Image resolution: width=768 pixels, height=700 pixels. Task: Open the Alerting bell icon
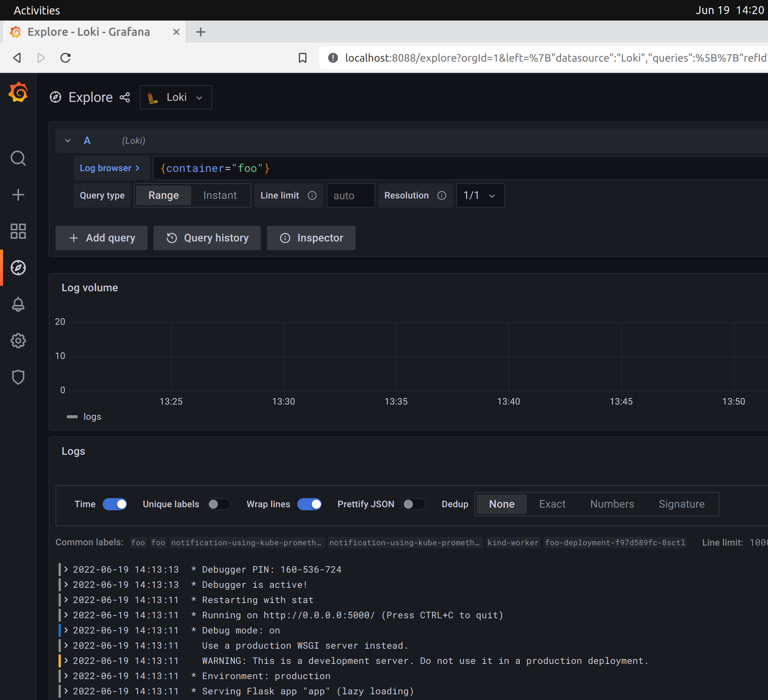pos(18,304)
